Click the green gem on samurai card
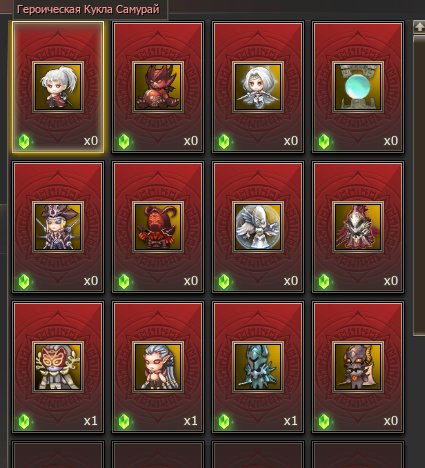Screen dimensions: 425x468 tap(24, 141)
